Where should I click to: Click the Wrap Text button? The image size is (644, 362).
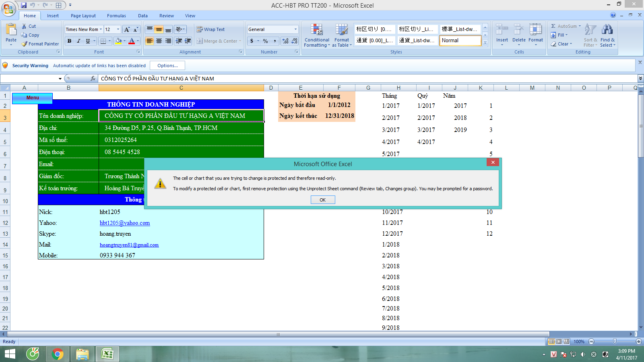click(211, 29)
